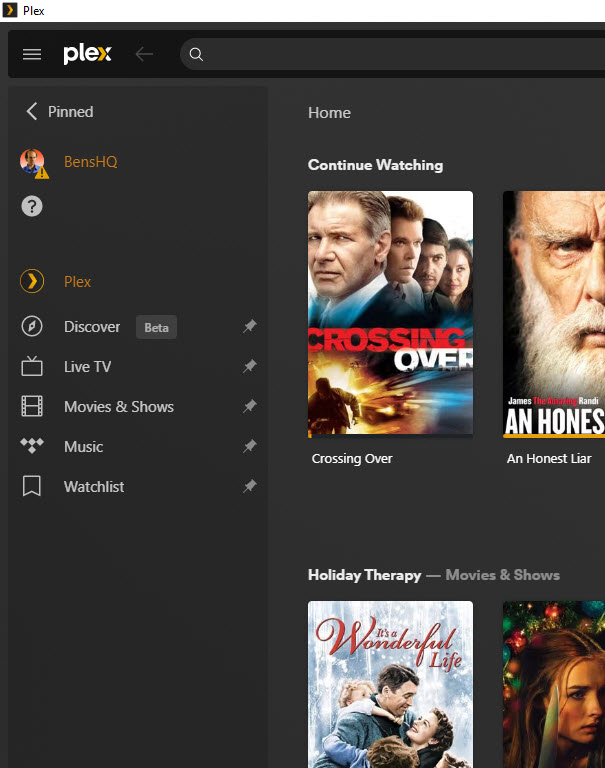This screenshot has width=605, height=768.
Task: Open Music in sidebar
Action: (83, 447)
